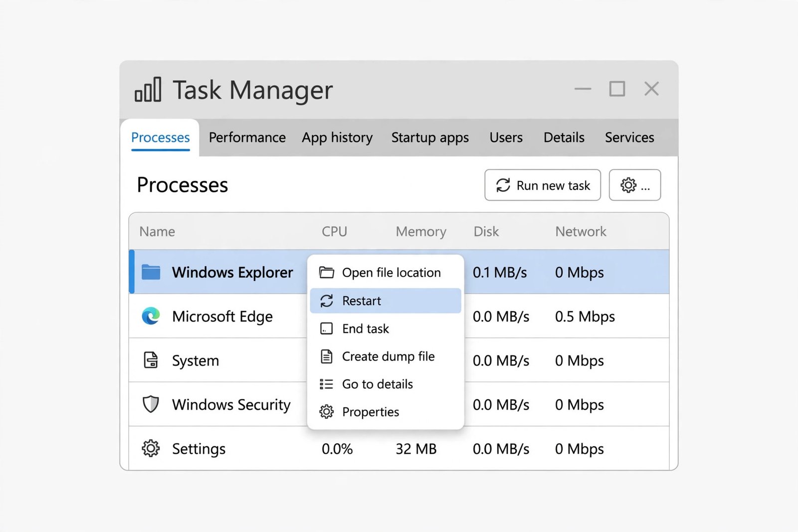Select the Windows Security process name
798x532 pixels.
click(231, 404)
